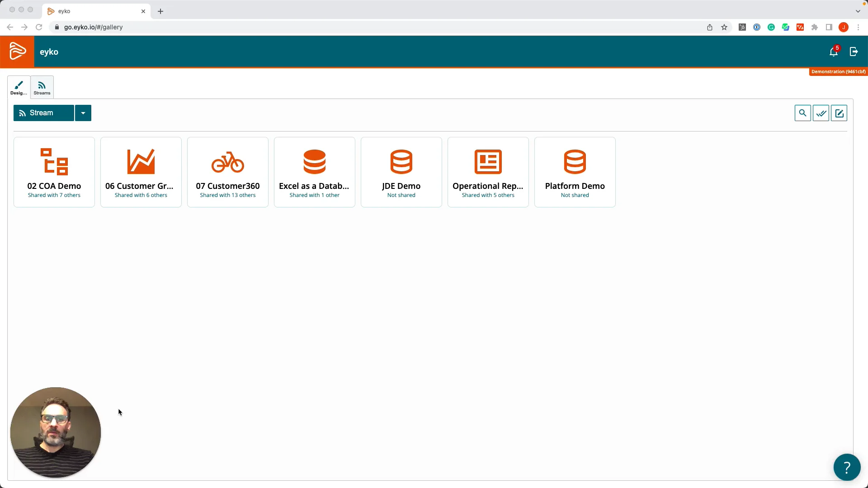Open the new stream pencil editor icon
Screen dimensions: 868x488
840,113
